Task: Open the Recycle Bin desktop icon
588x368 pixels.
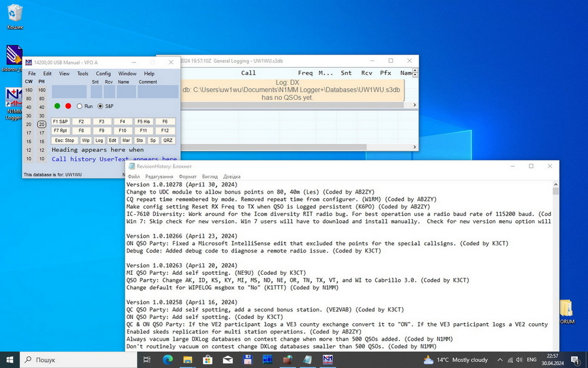Action: coord(15,16)
